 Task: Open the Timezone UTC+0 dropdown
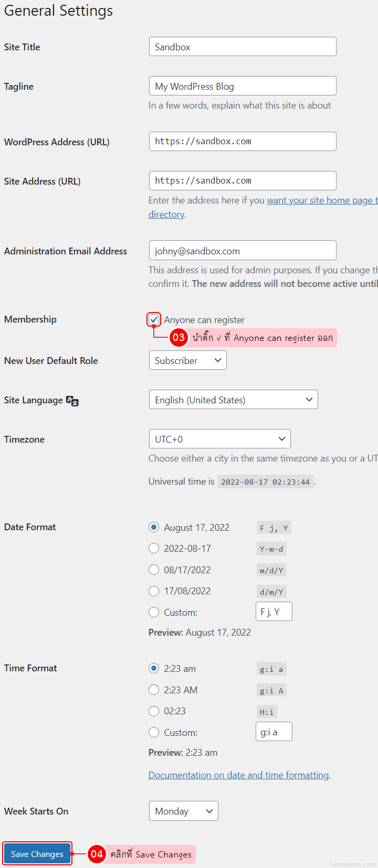pos(219,439)
